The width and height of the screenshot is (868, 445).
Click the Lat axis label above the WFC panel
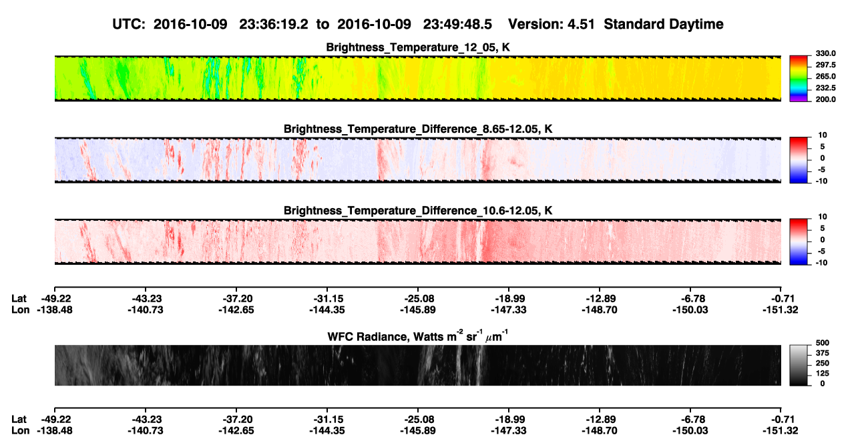pyautogui.click(x=19, y=299)
